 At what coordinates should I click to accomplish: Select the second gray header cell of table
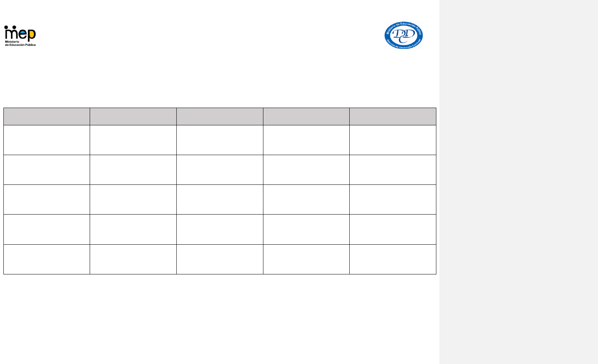pyautogui.click(x=133, y=116)
